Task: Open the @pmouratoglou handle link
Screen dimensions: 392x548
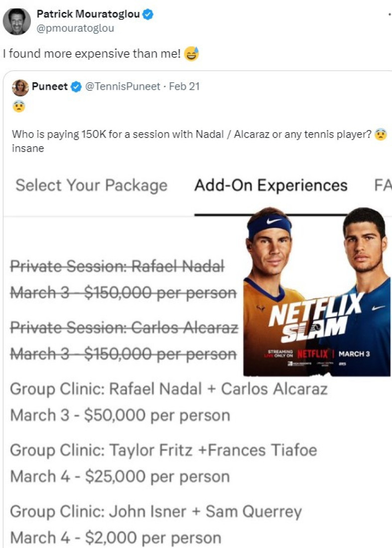Action: coord(76,28)
